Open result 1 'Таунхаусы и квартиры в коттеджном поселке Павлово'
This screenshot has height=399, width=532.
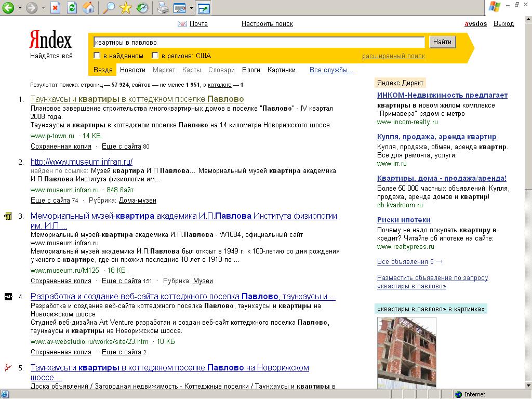137,99
